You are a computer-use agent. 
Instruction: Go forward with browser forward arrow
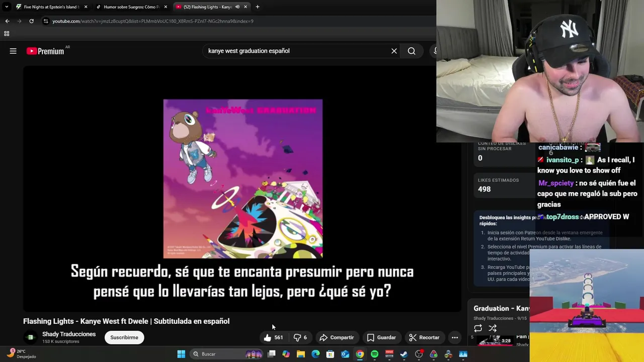(19, 21)
